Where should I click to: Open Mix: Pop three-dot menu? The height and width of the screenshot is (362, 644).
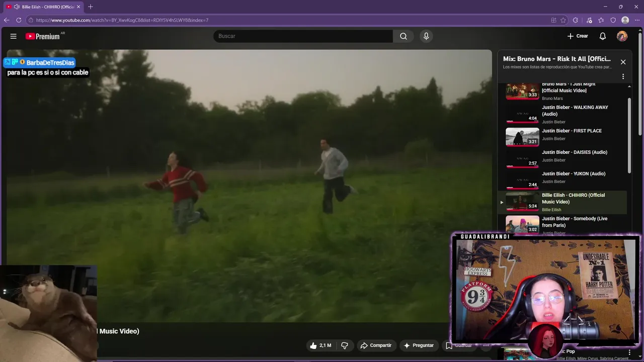(x=629, y=352)
